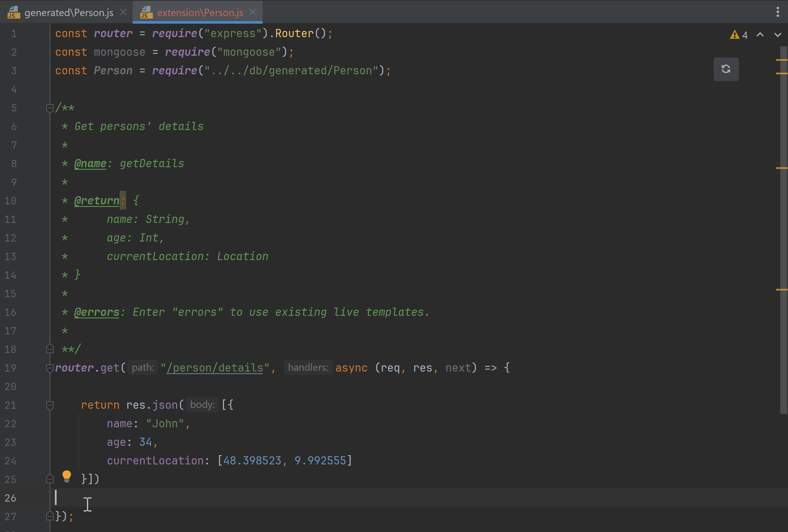Open the warnings indicator showing 4 problems

click(x=739, y=35)
